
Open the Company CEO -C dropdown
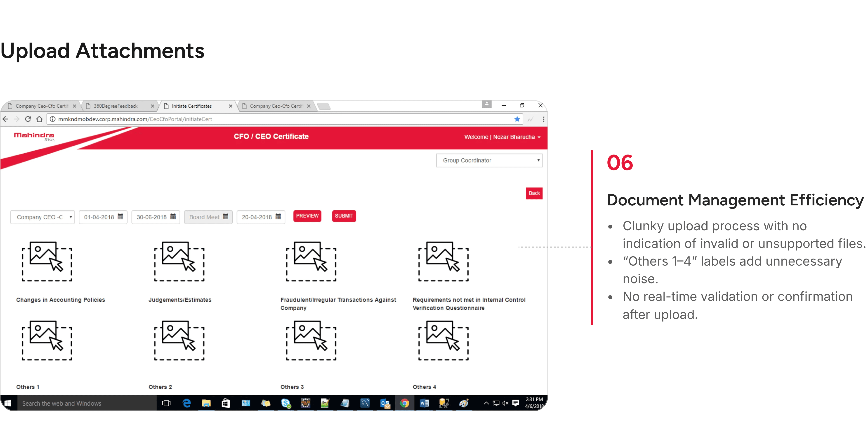tap(42, 217)
